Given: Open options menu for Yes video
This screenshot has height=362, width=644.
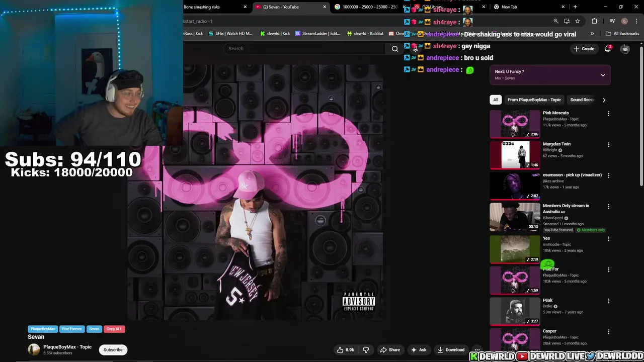Looking at the screenshot, I should point(608,239).
